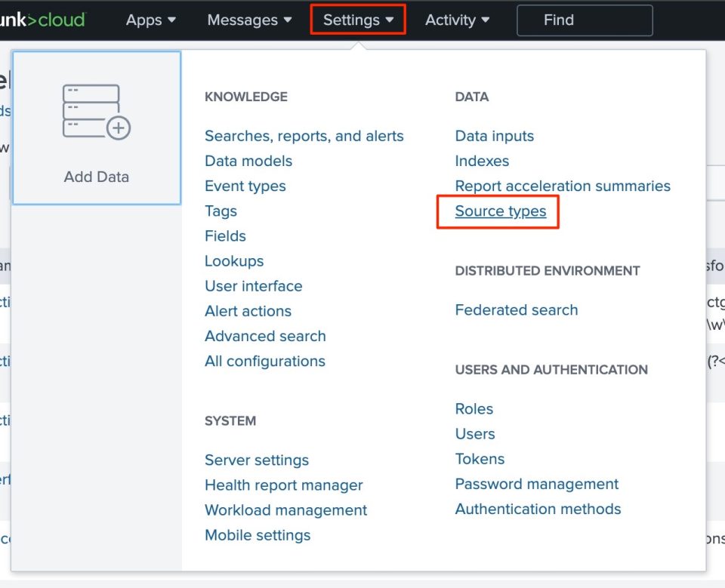The height and width of the screenshot is (588, 725).
Task: Open Searches, reports, and alerts
Action: [x=304, y=135]
